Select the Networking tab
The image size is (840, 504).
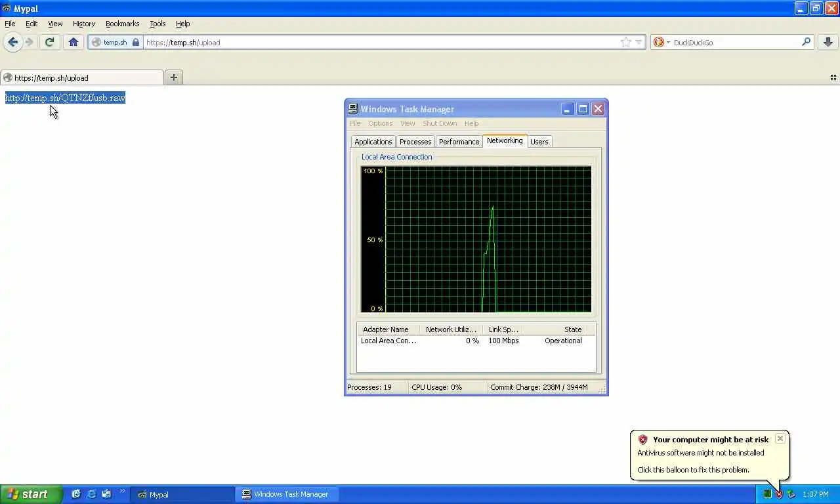505,140
